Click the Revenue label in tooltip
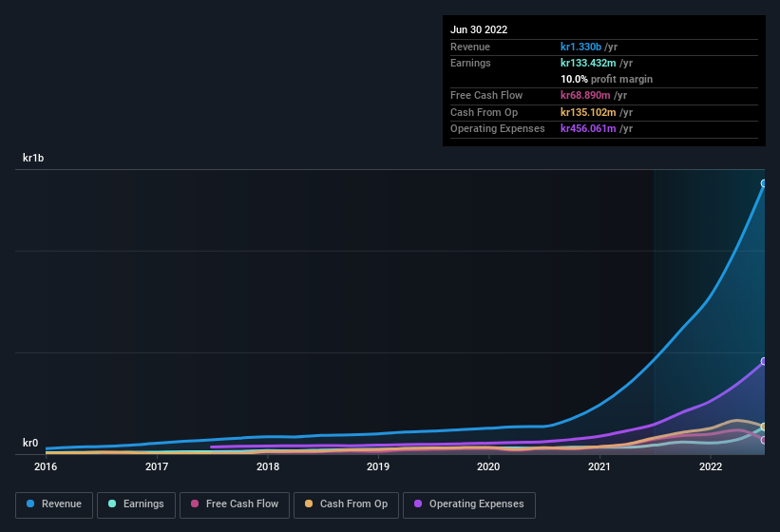The image size is (780, 532). coord(470,47)
